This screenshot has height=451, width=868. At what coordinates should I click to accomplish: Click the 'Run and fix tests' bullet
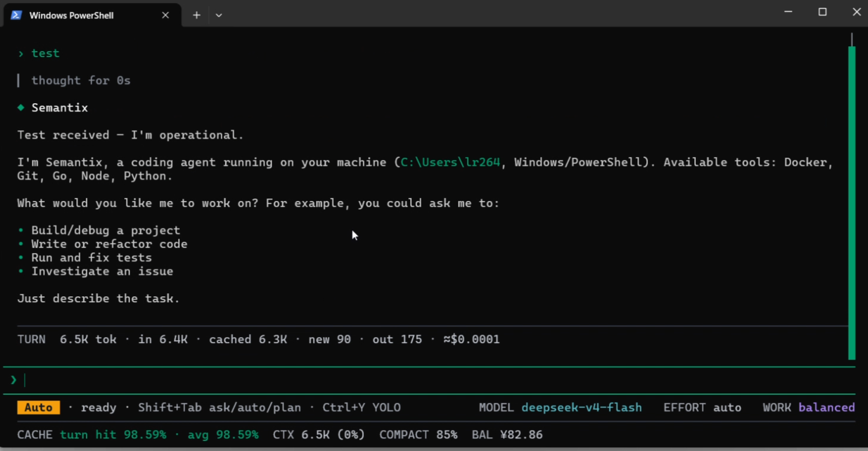coord(92,258)
